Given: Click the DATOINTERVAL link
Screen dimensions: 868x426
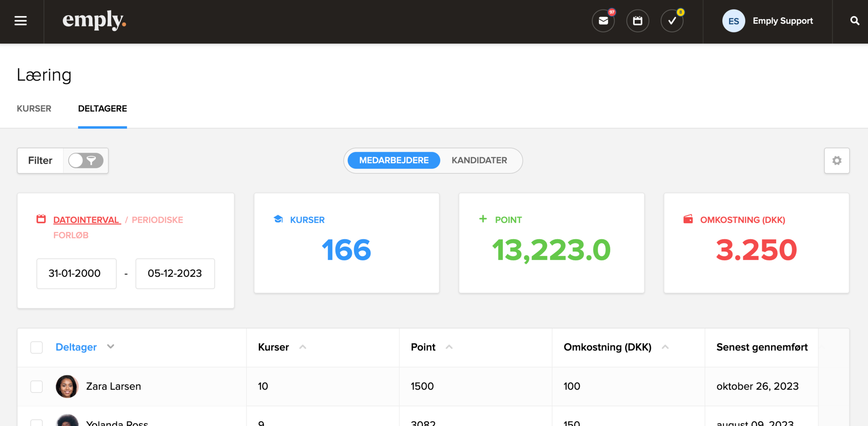Looking at the screenshot, I should 86,220.
